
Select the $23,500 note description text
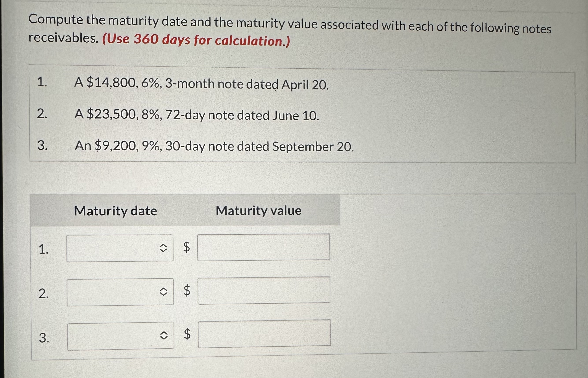click(x=196, y=116)
